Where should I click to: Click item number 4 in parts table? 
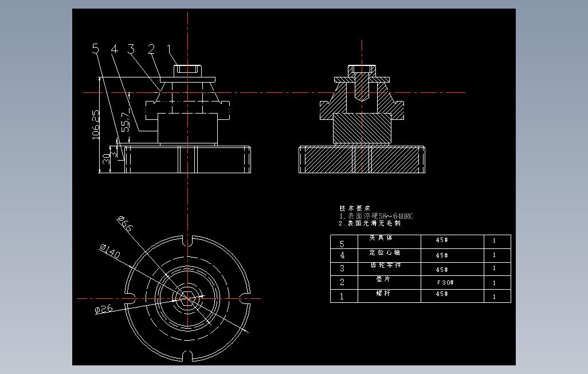342,255
